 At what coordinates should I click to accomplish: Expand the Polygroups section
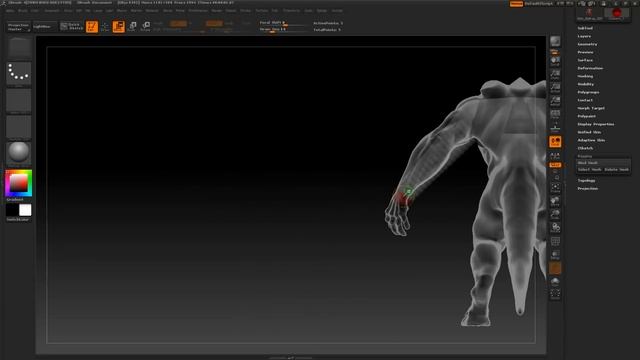pos(589,92)
